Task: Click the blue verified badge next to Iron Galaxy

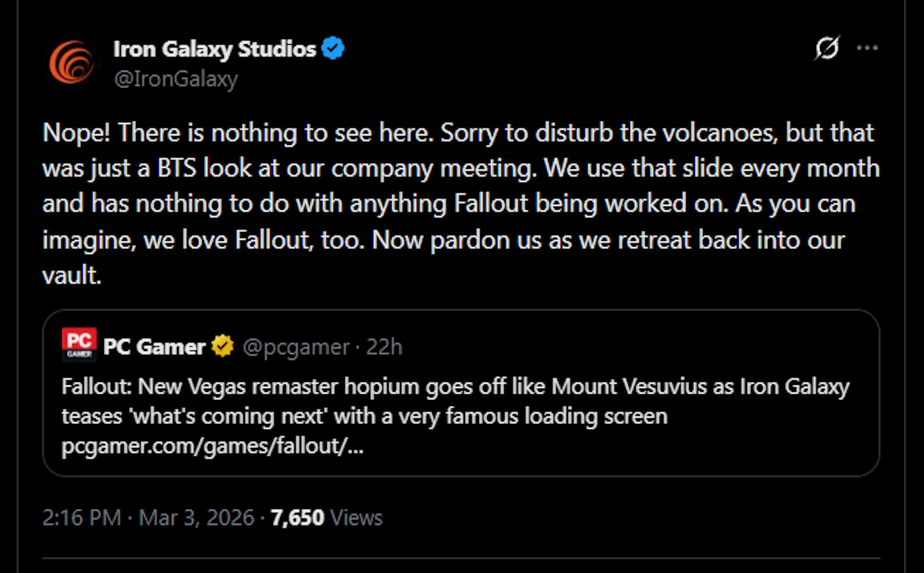Action: coord(333,47)
